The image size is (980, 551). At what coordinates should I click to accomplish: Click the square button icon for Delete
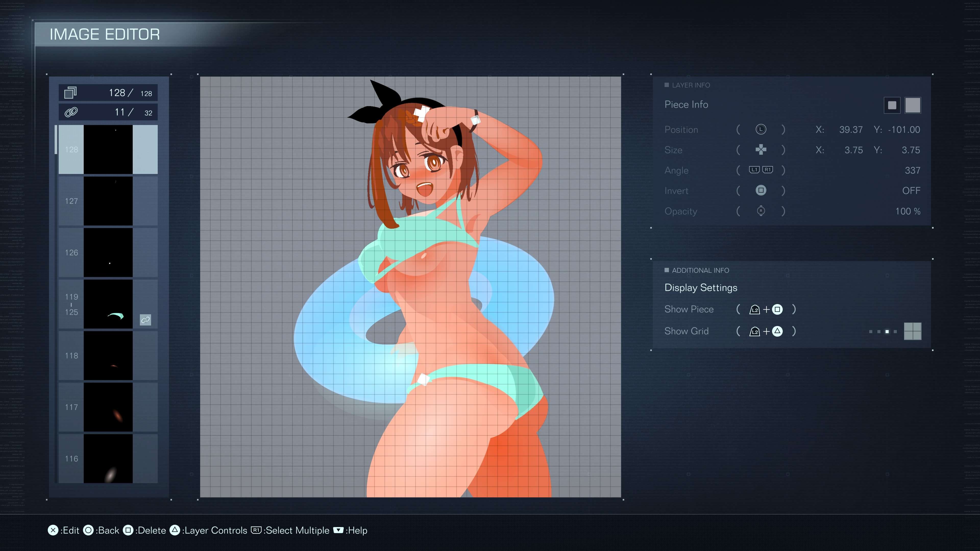[x=128, y=531]
